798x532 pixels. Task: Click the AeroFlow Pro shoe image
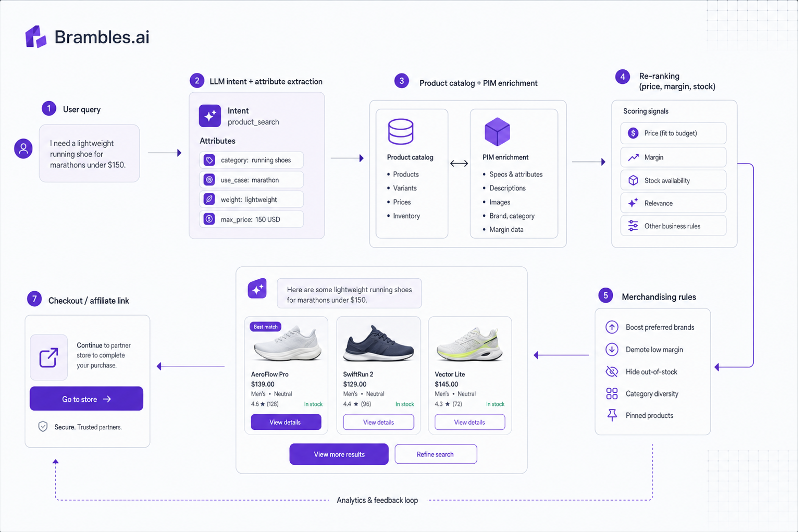click(287, 344)
